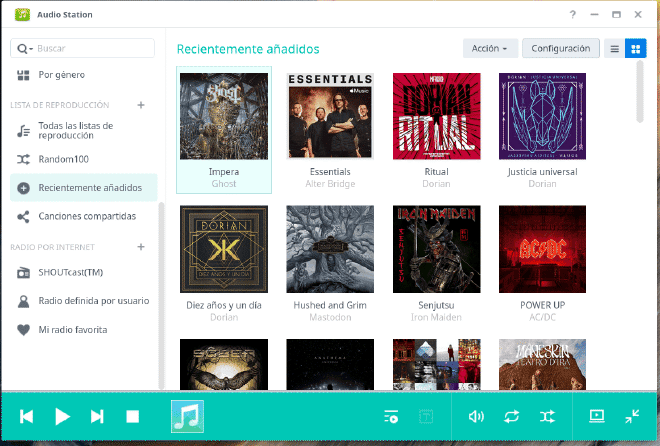Viewport: 660px width, 446px height.
Task: Select the Soen eagle album cover
Action: (x=224, y=364)
